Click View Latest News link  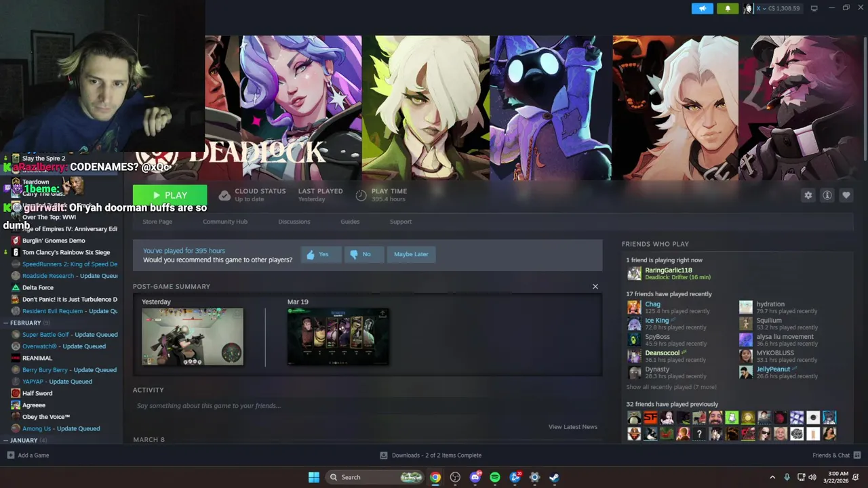pos(573,427)
